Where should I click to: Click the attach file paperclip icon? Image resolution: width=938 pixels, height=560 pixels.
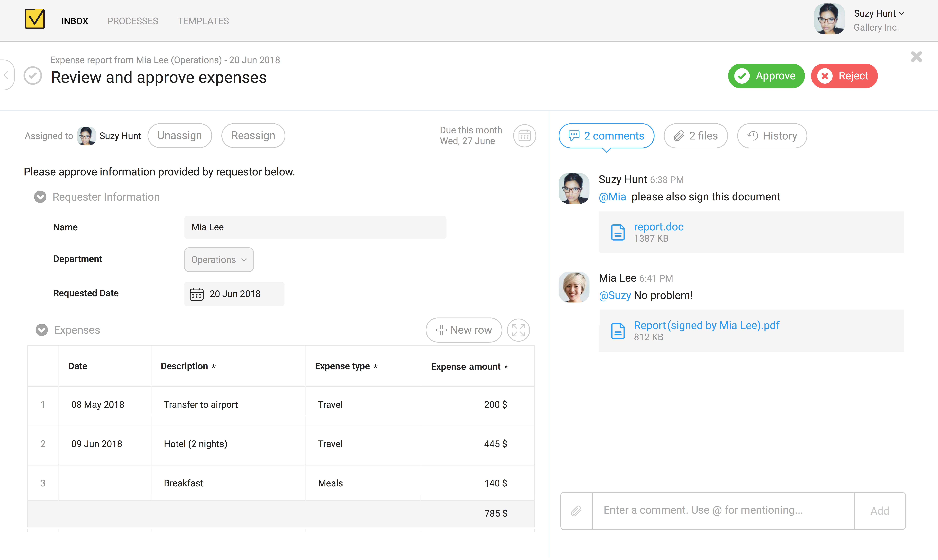pyautogui.click(x=576, y=511)
